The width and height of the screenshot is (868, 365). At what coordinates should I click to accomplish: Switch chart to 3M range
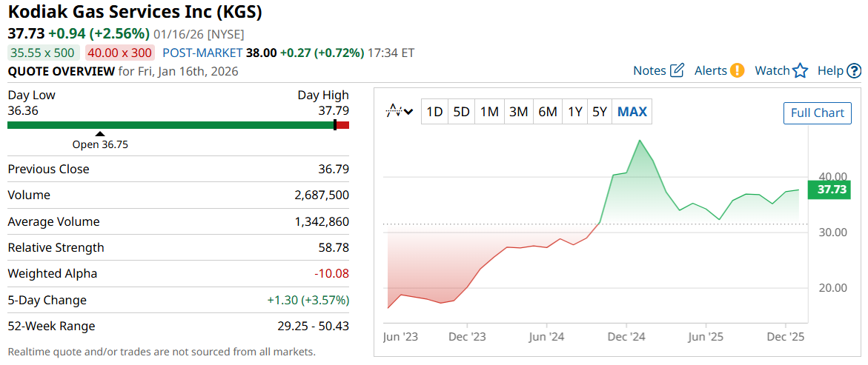tap(518, 112)
